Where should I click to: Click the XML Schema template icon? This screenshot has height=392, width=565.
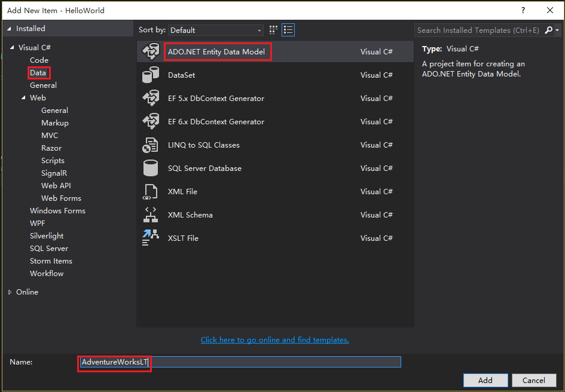point(150,215)
